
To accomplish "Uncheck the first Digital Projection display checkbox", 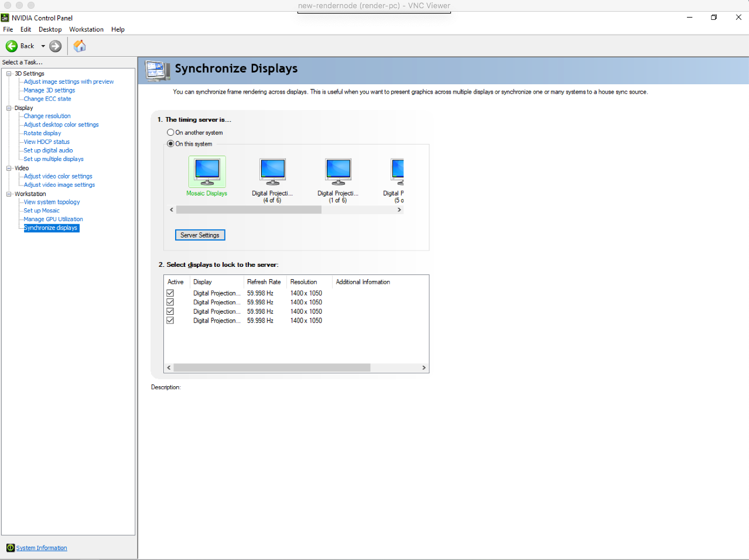I will coord(170,293).
